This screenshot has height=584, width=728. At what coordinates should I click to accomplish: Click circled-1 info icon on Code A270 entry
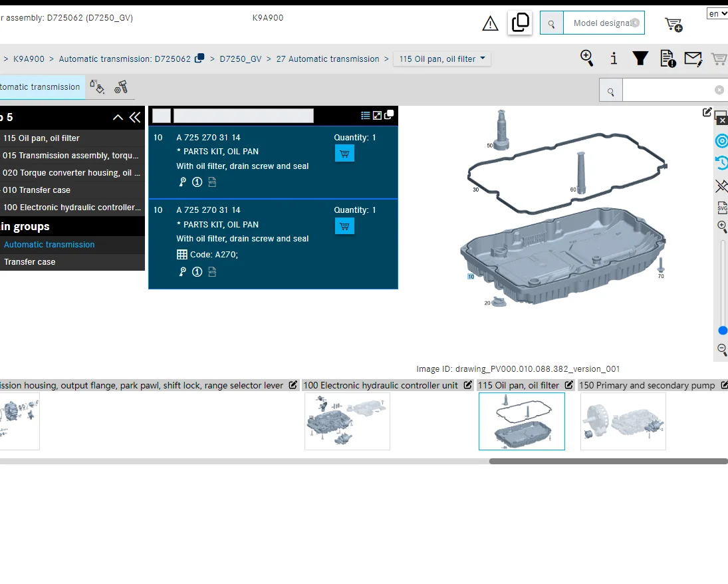(x=197, y=272)
